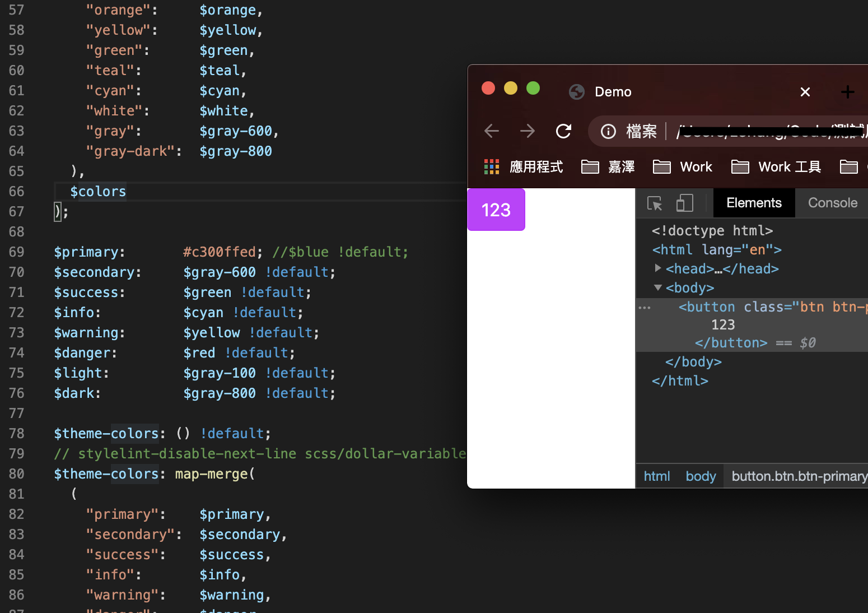Switch to the Console tab

coord(832,203)
